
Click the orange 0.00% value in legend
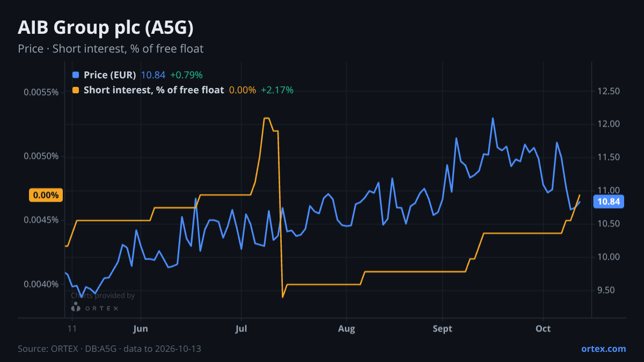click(243, 90)
